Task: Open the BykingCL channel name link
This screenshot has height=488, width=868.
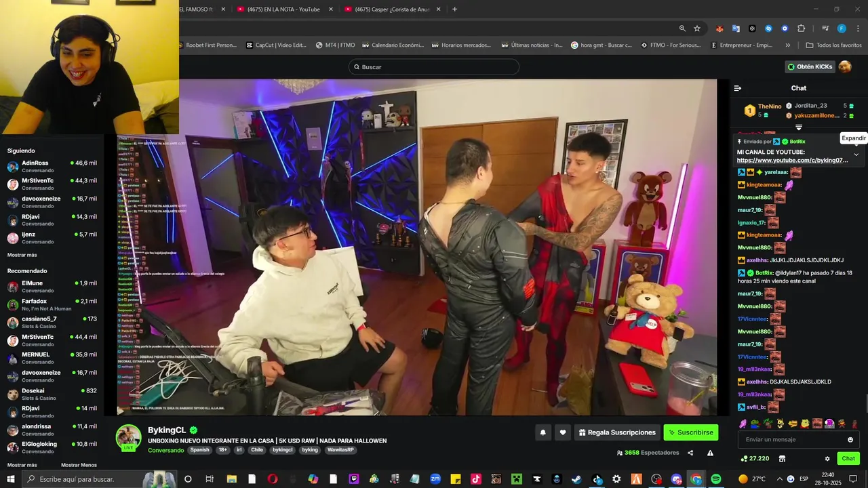Action: 167,430
